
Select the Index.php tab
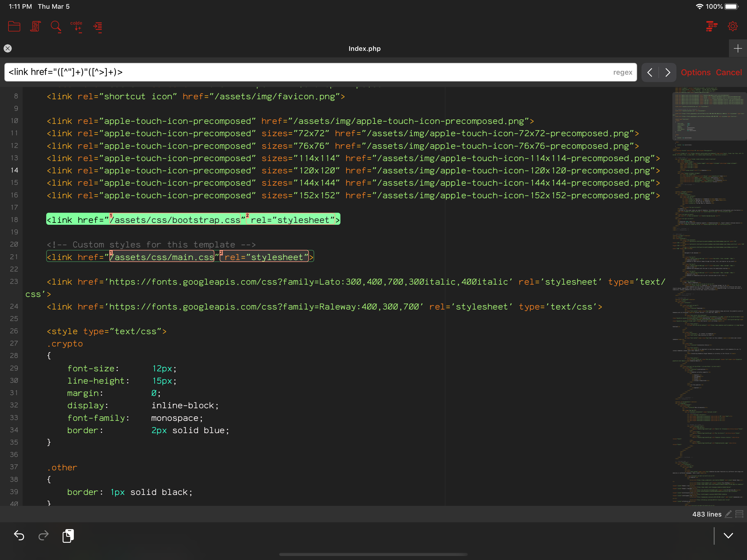coord(364,49)
